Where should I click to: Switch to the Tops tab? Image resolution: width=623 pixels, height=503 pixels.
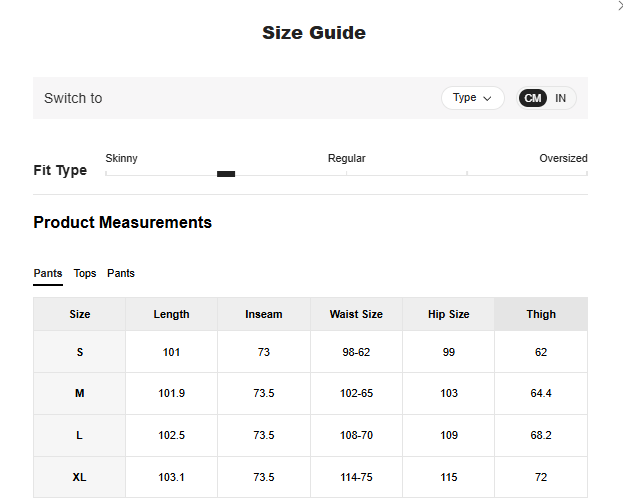pyautogui.click(x=85, y=273)
